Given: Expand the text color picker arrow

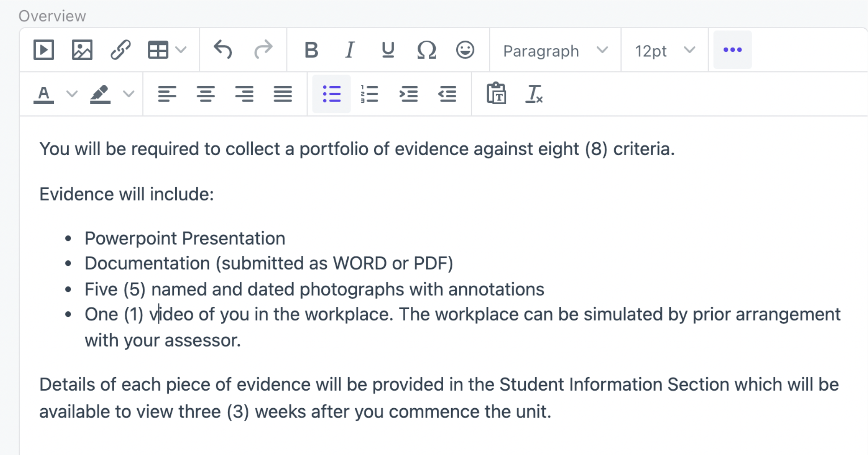Looking at the screenshot, I should point(72,94).
